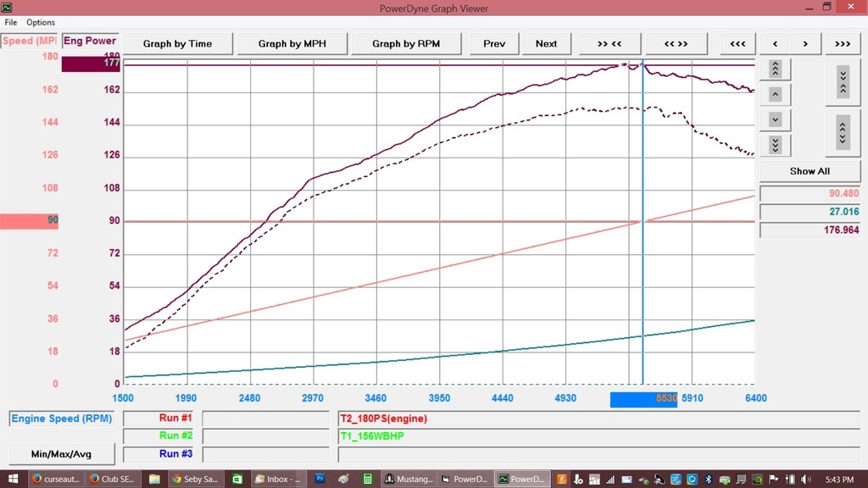Open File Explorer from the taskbar
This screenshot has width=868, height=488.
(154, 480)
